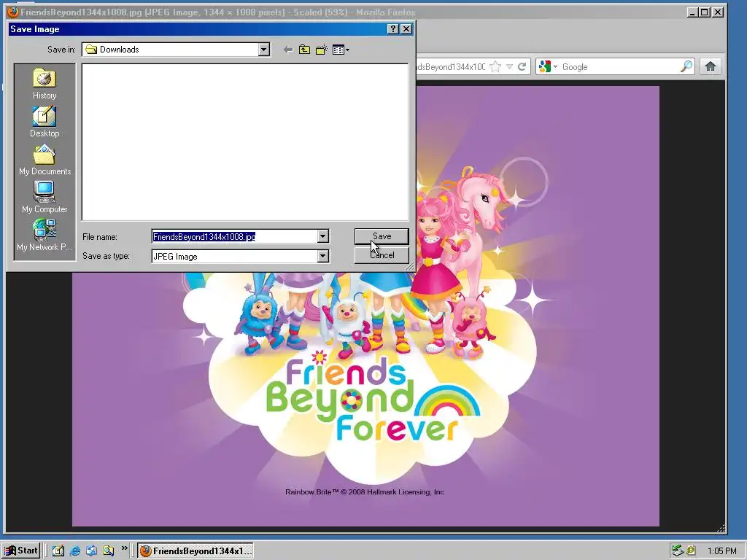The image size is (747, 560).
Task: Click the network tray icon
Action: point(678,551)
